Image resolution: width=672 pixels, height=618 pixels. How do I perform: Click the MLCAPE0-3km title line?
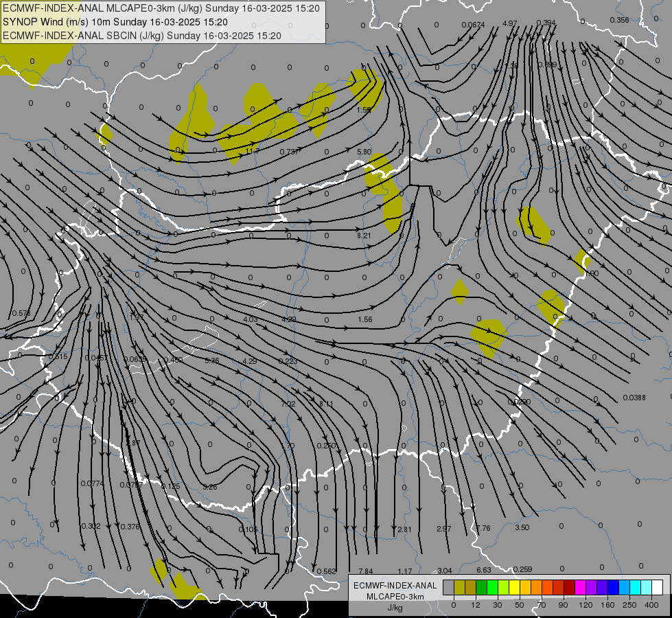pyautogui.click(x=161, y=8)
